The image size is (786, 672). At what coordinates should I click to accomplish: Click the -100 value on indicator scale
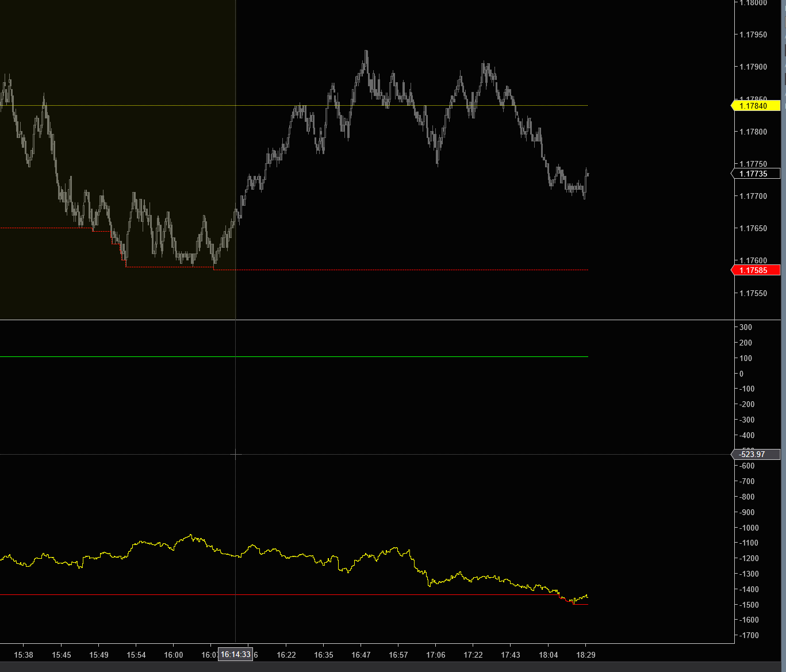coord(747,389)
